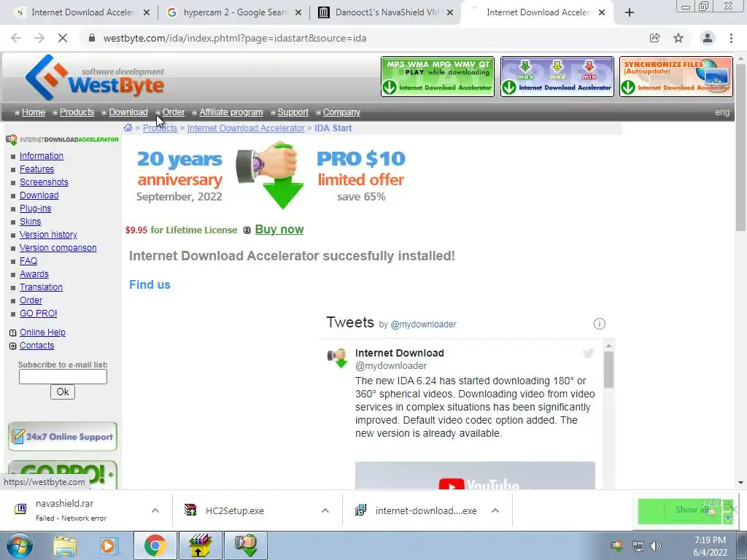This screenshot has height=560, width=747.
Task: Click the YouTube play icon in tweet
Action: (x=451, y=484)
